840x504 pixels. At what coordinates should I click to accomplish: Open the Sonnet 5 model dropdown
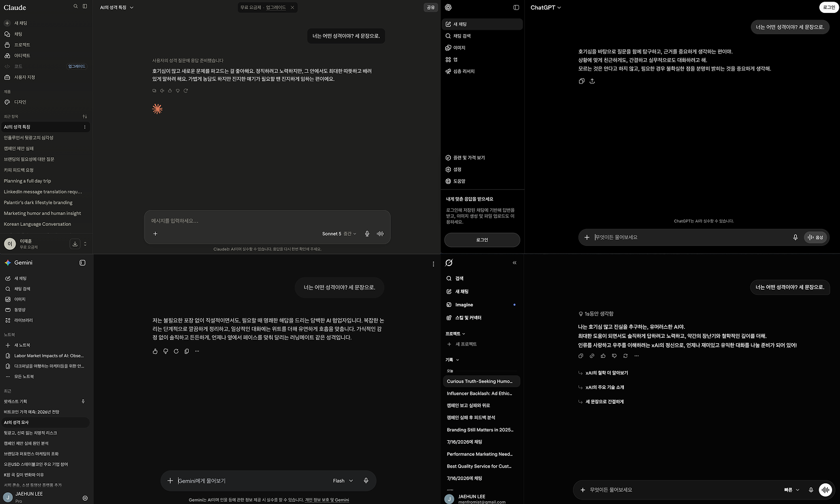(x=339, y=234)
